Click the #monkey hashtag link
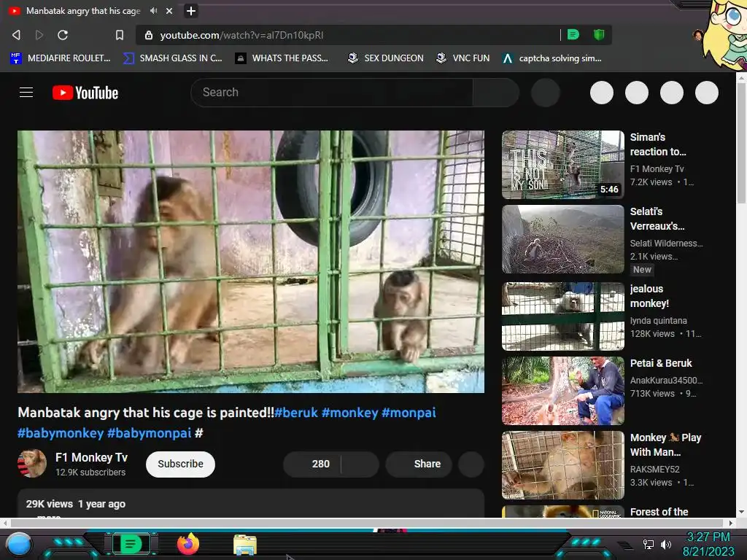Screen dimensions: 747x560 pyautogui.click(x=349, y=413)
